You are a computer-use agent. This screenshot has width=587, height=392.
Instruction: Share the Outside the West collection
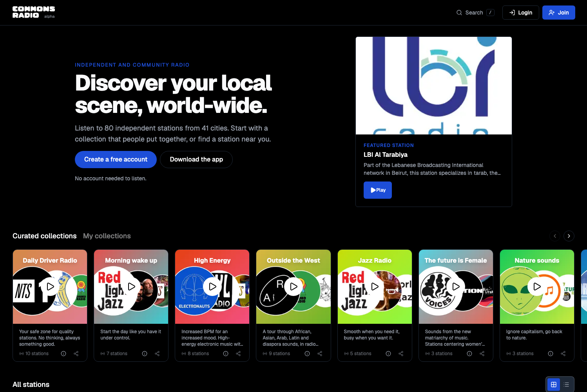320,354
